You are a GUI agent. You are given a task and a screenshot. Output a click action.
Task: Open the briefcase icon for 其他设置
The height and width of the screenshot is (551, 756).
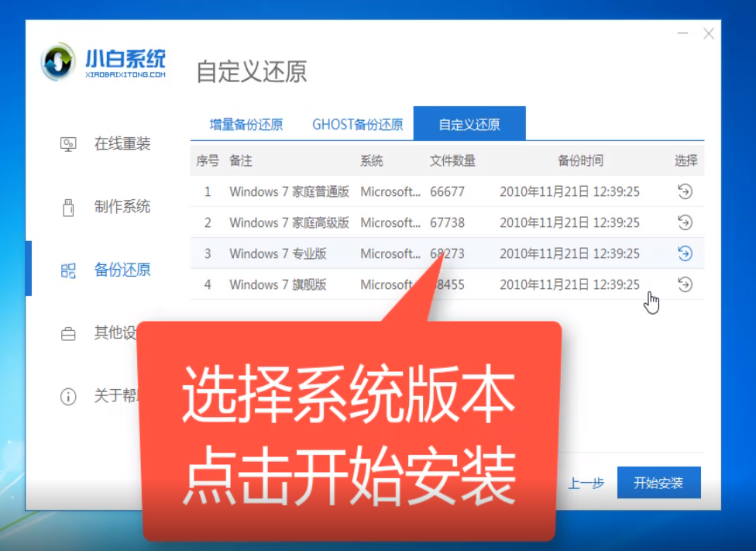click(68, 333)
